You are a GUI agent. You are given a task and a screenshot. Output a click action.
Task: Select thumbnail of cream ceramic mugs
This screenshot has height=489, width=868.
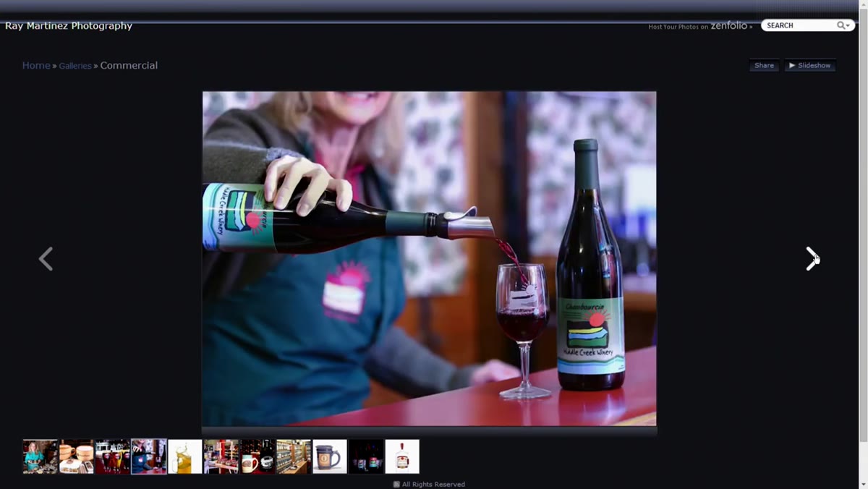76,456
